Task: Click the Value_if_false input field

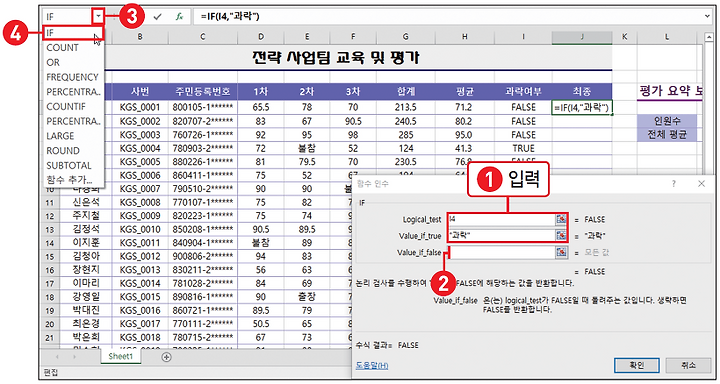Action: tap(501, 252)
